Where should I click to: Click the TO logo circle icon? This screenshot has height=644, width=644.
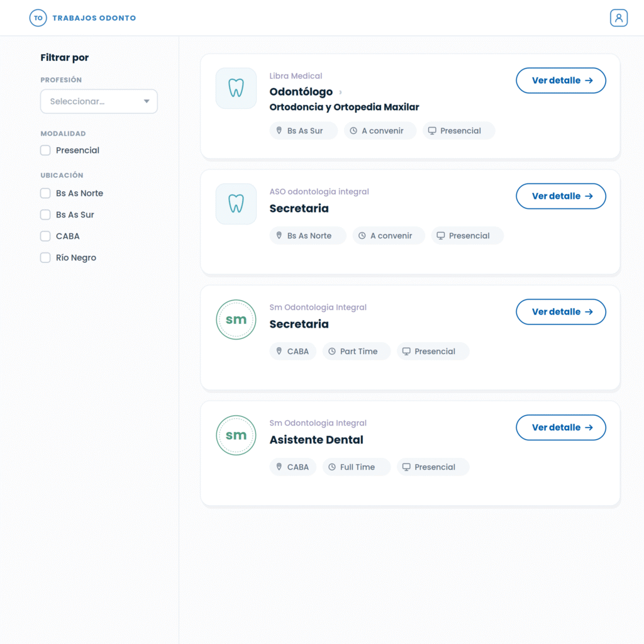coord(38,18)
